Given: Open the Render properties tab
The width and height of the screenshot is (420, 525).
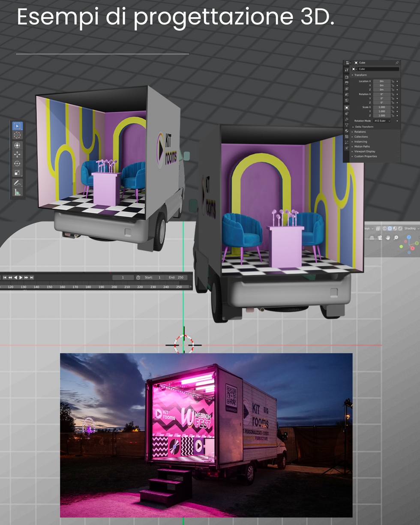Looking at the screenshot, I should [x=347, y=77].
